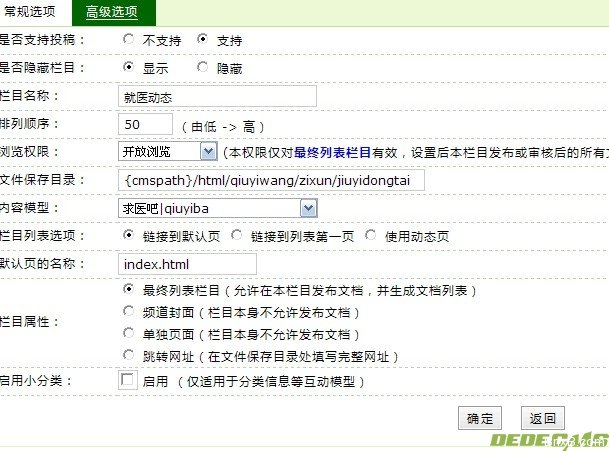Open the 内容模型 dropdown
Screen dimensions: 609x451
308,208
